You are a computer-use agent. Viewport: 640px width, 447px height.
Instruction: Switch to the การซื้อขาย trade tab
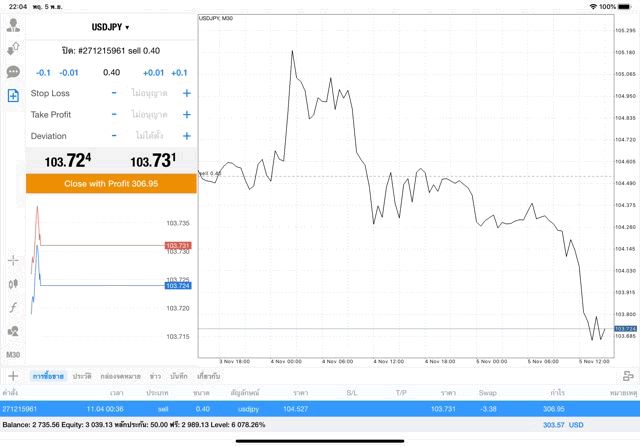tap(48, 376)
